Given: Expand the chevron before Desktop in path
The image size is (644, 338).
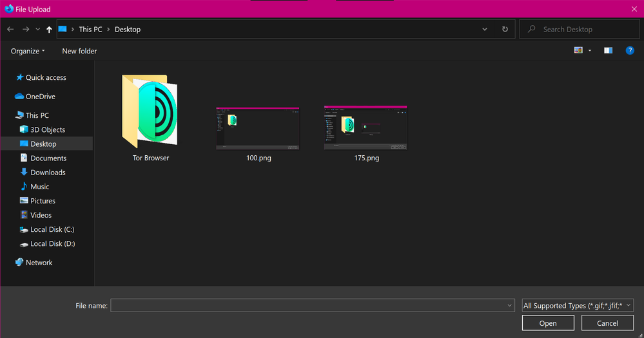Looking at the screenshot, I should (108, 29).
